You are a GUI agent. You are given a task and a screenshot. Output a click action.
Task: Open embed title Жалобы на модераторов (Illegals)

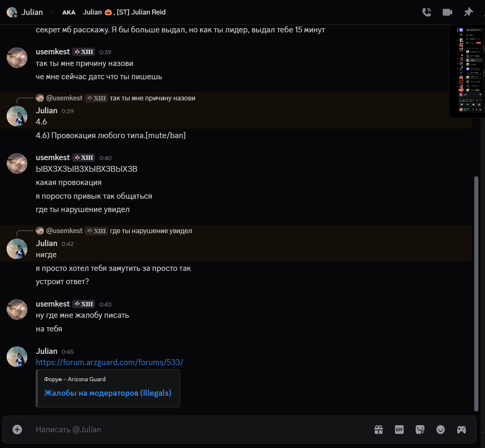pos(107,393)
